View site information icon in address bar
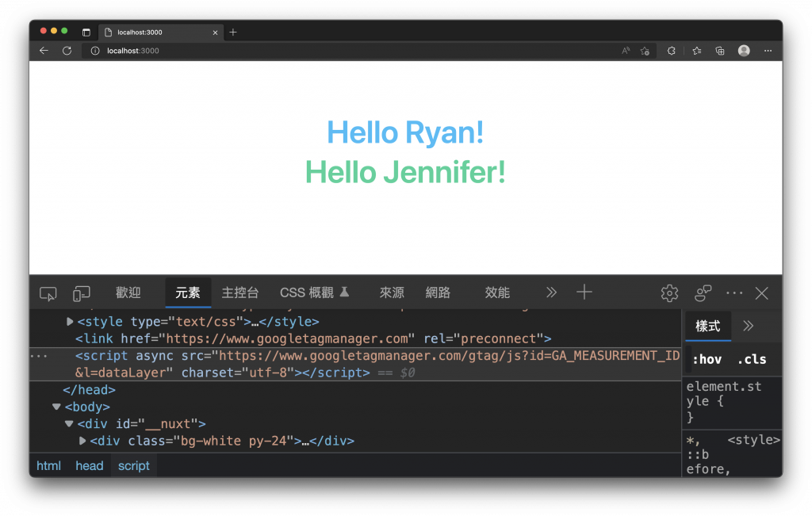 95,51
